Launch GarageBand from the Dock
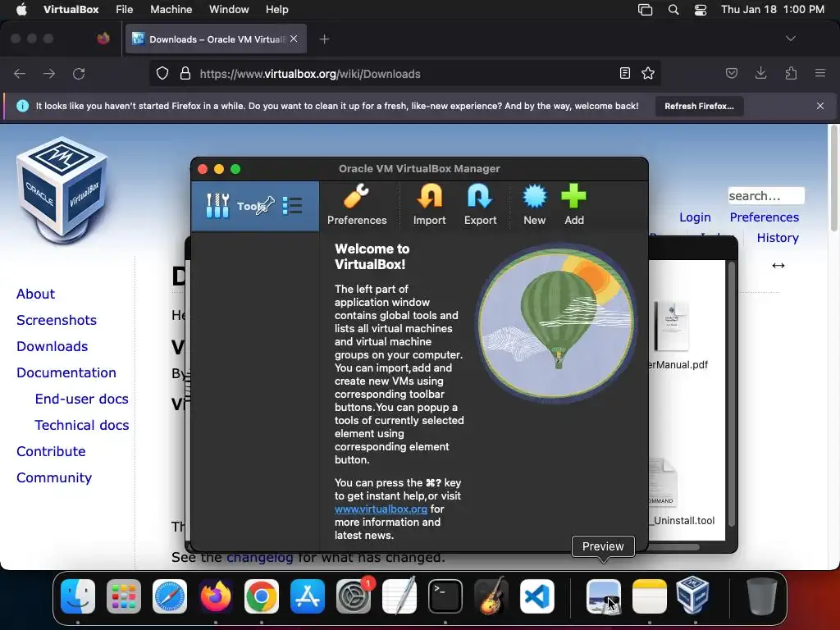Viewport: 840px width, 630px height. 491,596
